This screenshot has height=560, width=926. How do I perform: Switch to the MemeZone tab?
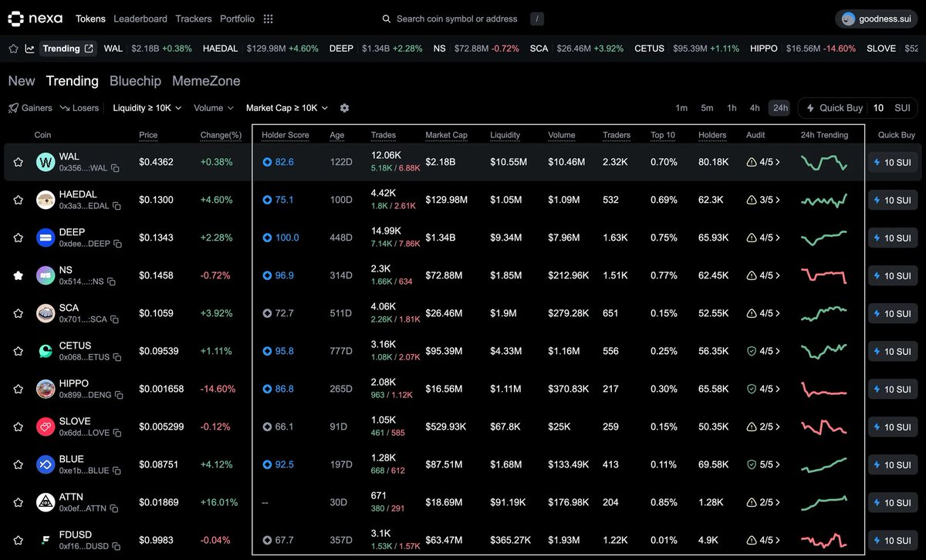(x=206, y=81)
